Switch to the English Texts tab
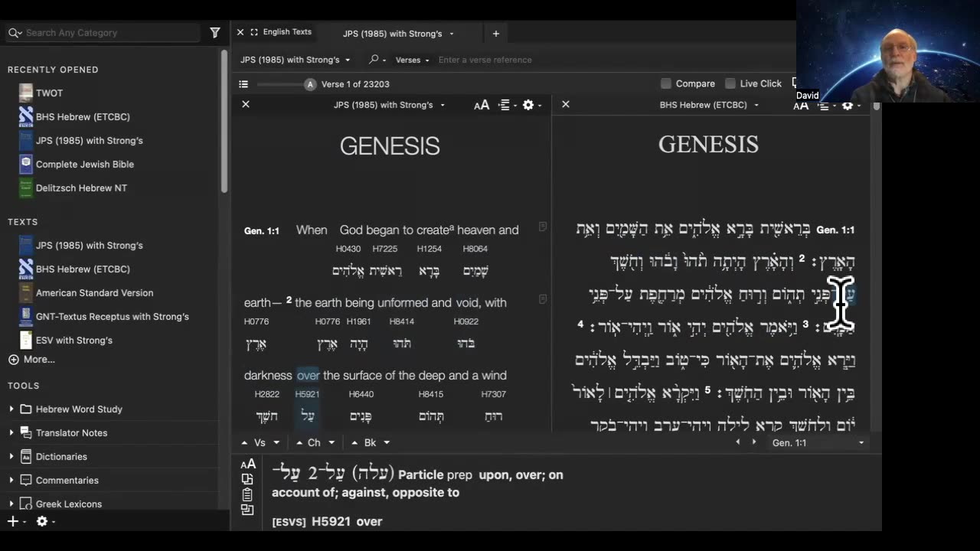 pos(287,32)
